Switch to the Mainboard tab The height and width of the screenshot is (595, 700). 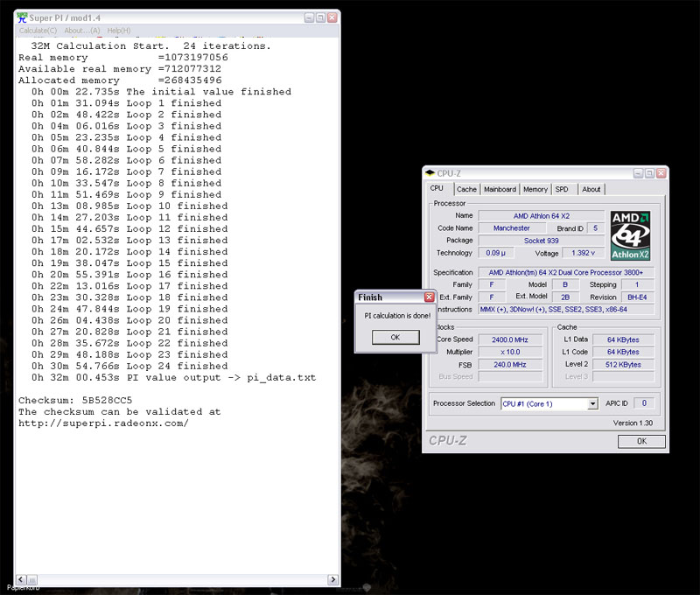(x=500, y=189)
